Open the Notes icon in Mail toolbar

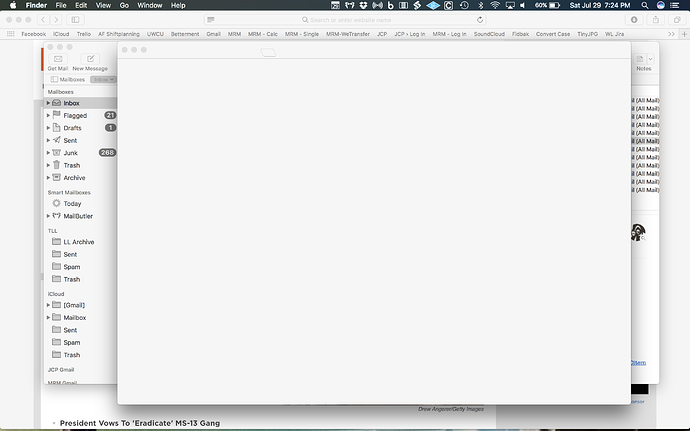click(x=640, y=59)
